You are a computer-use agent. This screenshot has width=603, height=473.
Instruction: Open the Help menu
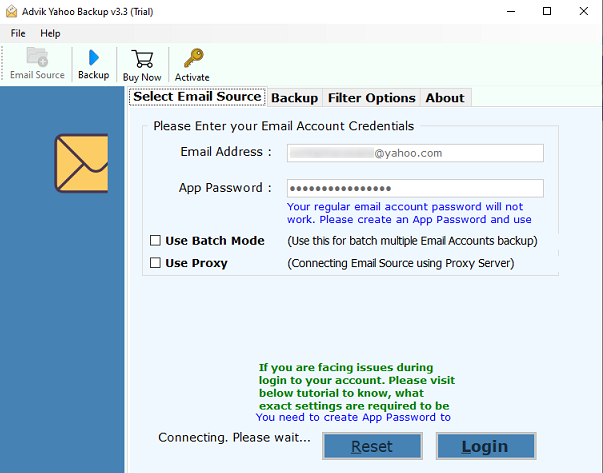(x=50, y=33)
